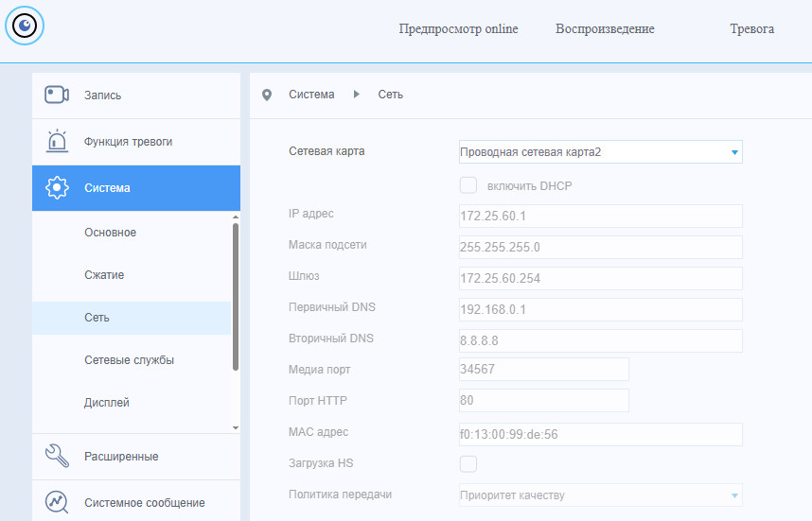Click the gear icon beside Система

coord(57,187)
